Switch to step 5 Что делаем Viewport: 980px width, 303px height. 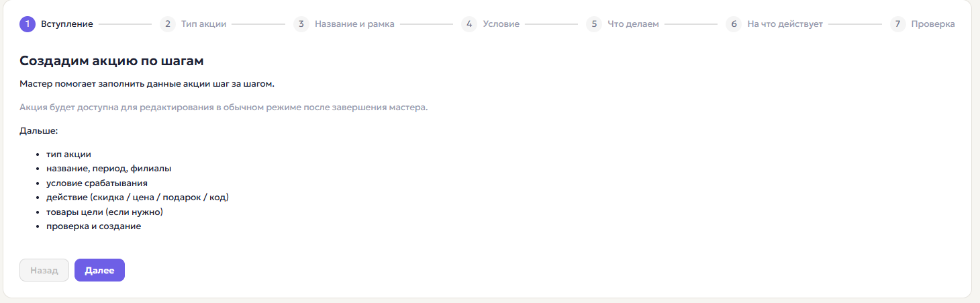coord(623,24)
